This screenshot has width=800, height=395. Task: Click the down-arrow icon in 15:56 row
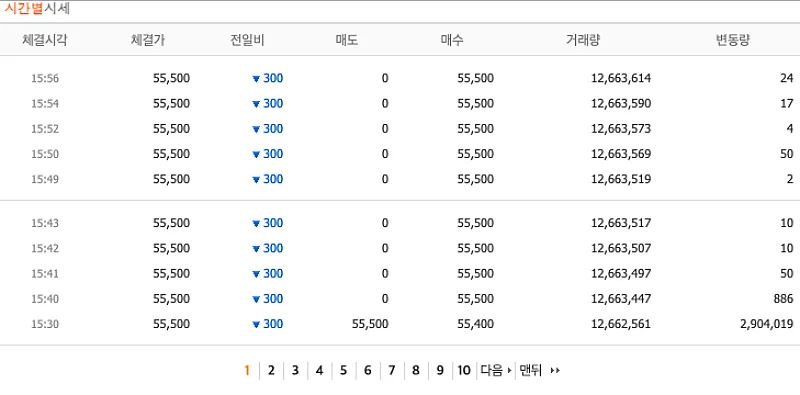[x=256, y=79]
